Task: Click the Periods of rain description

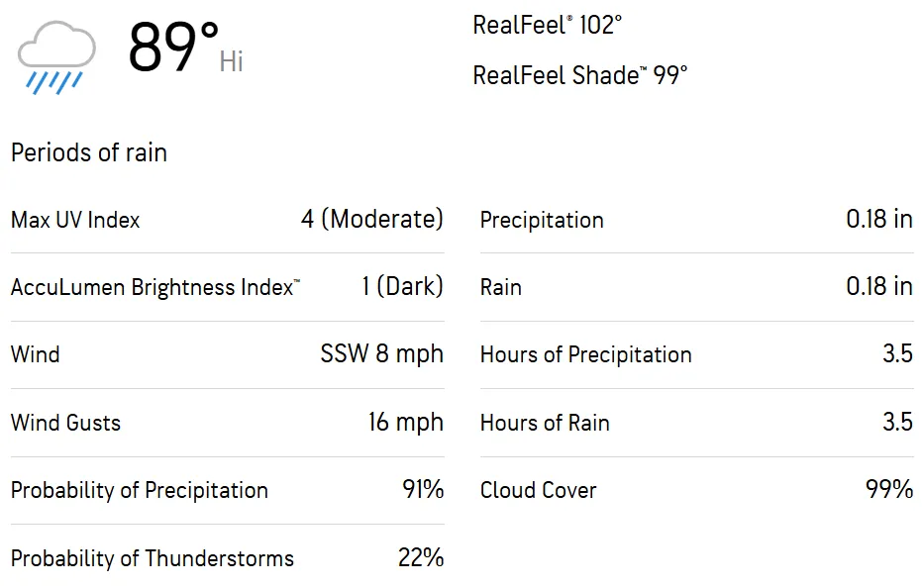Action: point(89,152)
